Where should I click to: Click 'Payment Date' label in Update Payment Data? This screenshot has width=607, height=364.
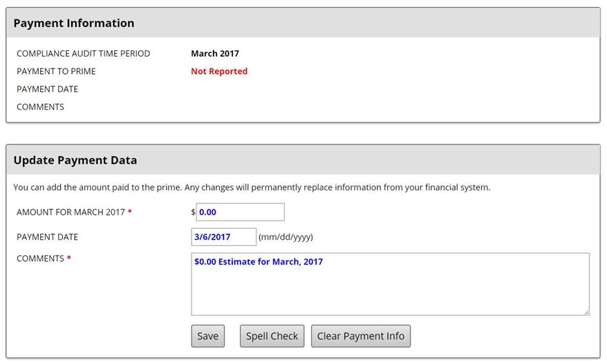47,237
